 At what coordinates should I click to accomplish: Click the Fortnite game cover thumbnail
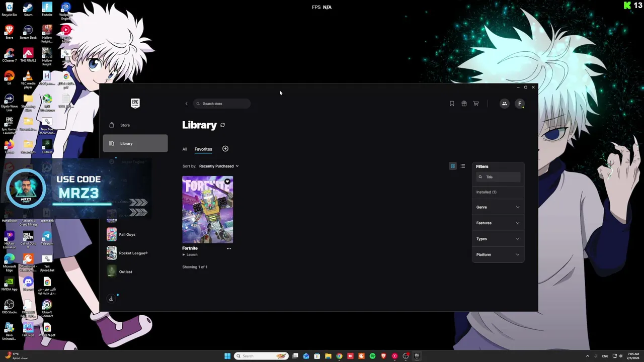tap(207, 210)
